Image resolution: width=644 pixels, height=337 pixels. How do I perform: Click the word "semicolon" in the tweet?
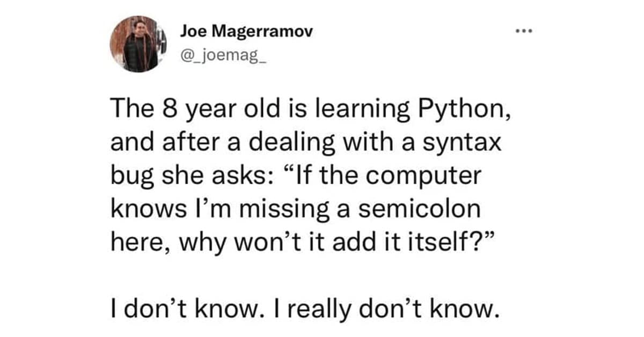pos(419,209)
